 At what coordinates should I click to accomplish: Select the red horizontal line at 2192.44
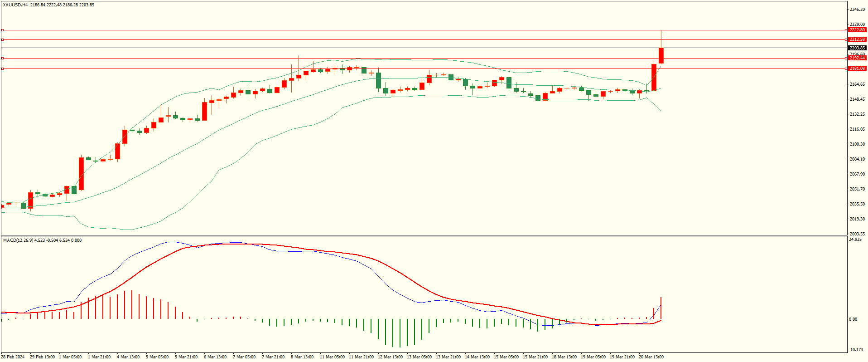[x=424, y=58]
